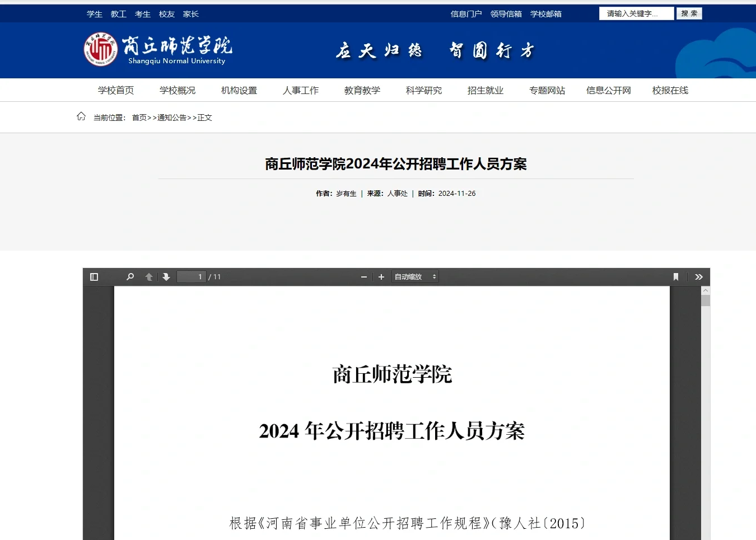Open the PDF bookmark view icon
The image size is (756, 540).
tap(676, 277)
